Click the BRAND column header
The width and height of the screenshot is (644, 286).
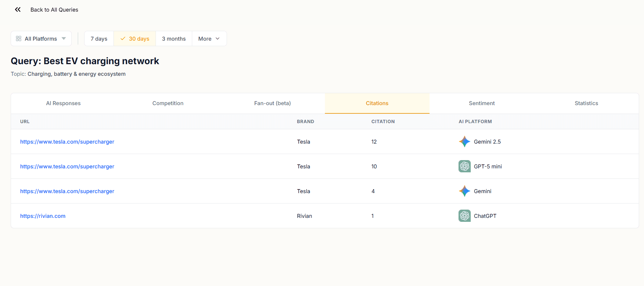tap(305, 122)
